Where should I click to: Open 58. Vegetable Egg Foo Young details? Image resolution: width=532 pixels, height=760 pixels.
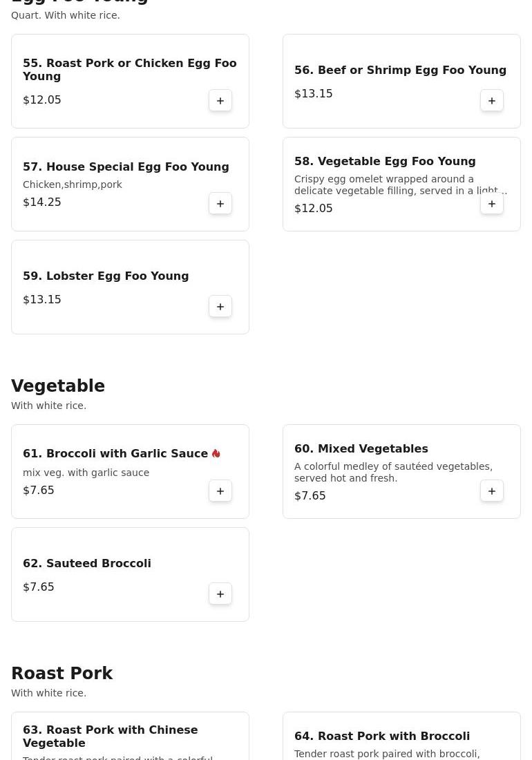(385, 161)
